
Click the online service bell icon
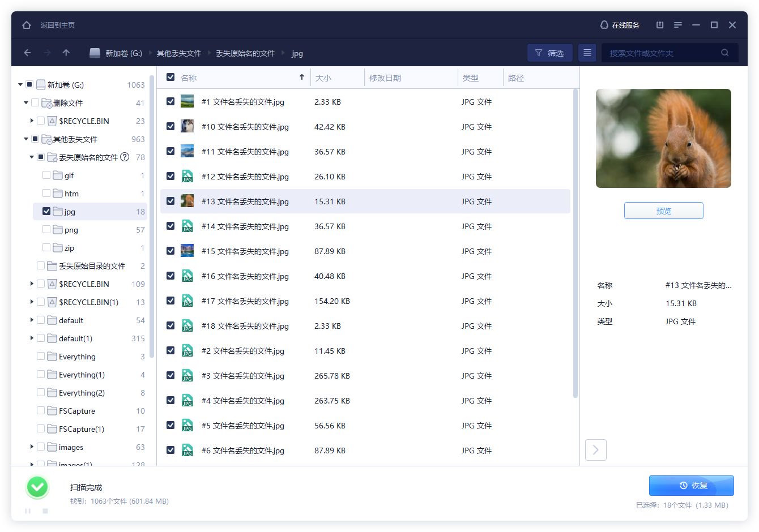click(x=604, y=25)
